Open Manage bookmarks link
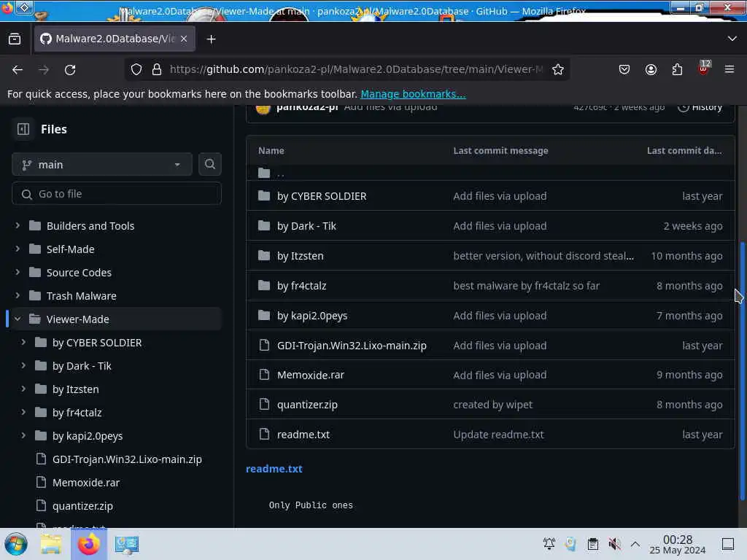Image resolution: width=747 pixels, height=560 pixels. [413, 94]
